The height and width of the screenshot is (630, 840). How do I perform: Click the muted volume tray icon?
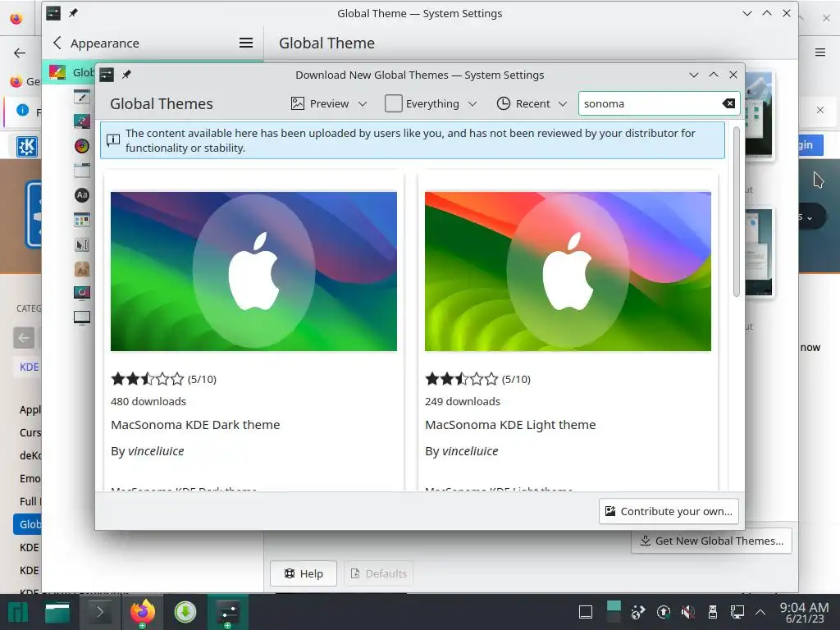coord(688,612)
